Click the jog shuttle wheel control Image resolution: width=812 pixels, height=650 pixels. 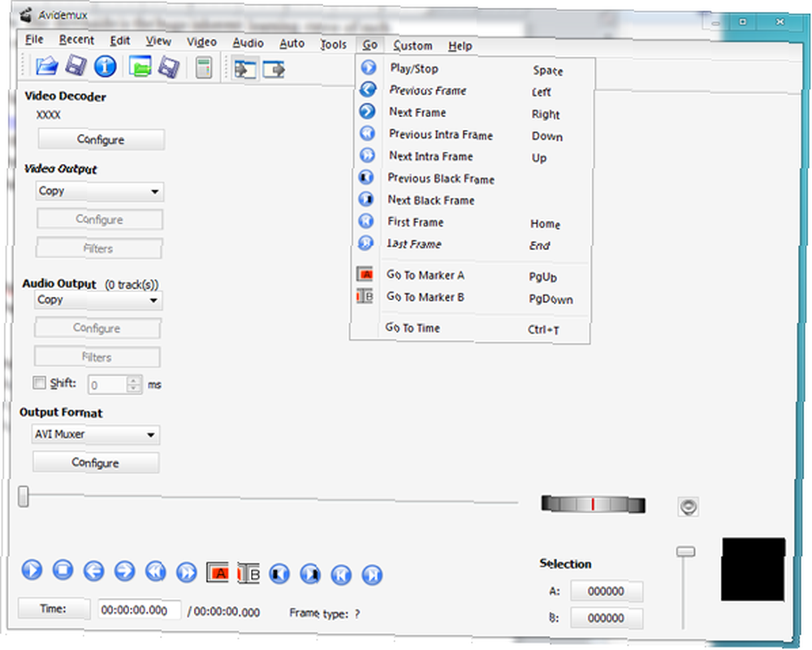pos(593,504)
